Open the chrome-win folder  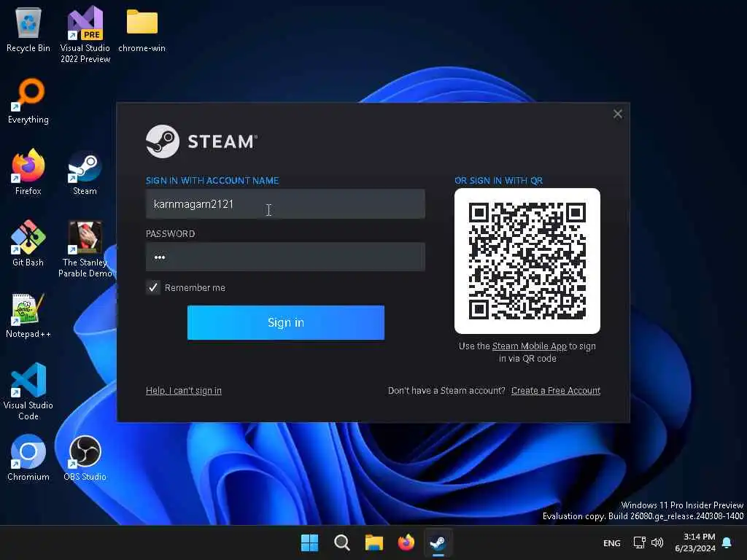142,30
